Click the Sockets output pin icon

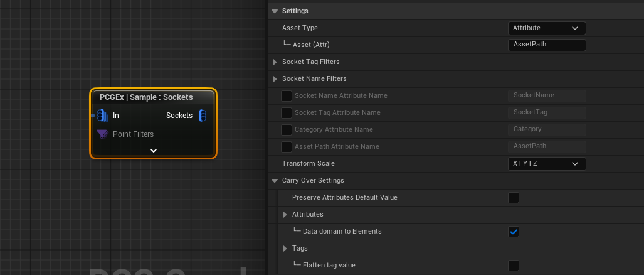click(203, 116)
